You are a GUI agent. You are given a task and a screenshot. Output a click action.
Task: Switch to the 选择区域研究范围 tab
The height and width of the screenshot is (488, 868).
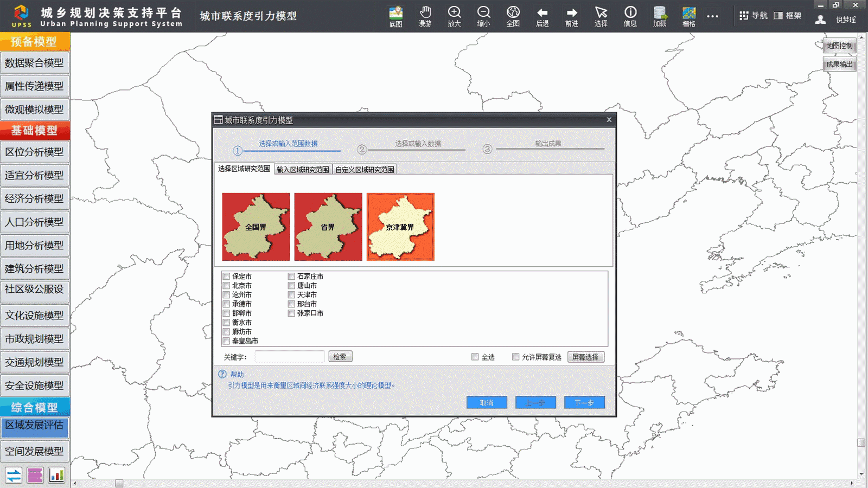[244, 169]
